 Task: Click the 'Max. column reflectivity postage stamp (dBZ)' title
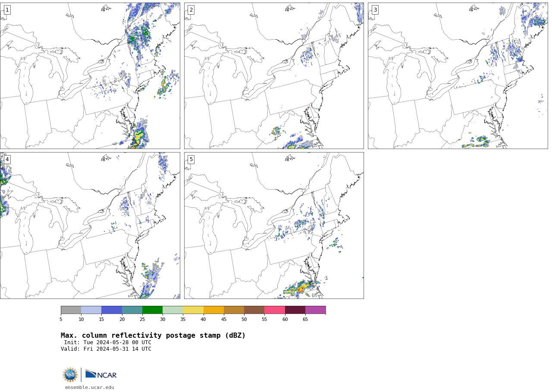[x=153, y=336]
